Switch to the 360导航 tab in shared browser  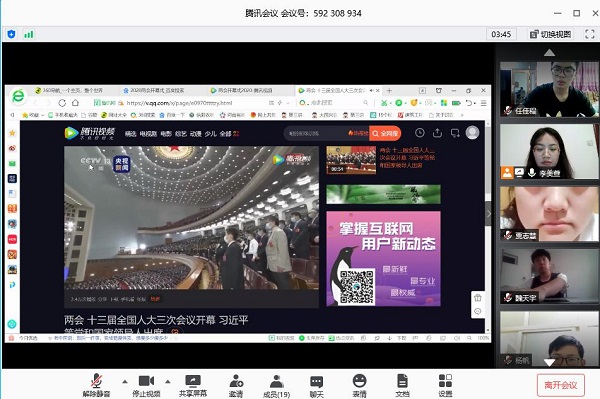(x=72, y=91)
